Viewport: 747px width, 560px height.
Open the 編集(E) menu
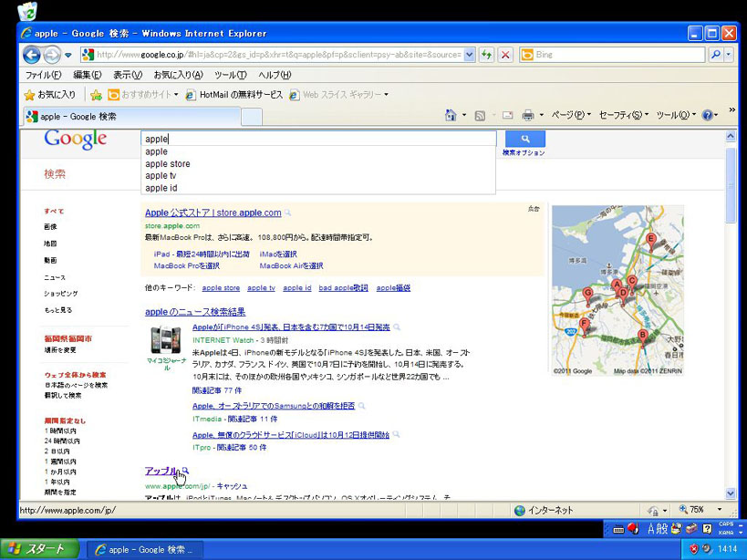click(x=88, y=75)
